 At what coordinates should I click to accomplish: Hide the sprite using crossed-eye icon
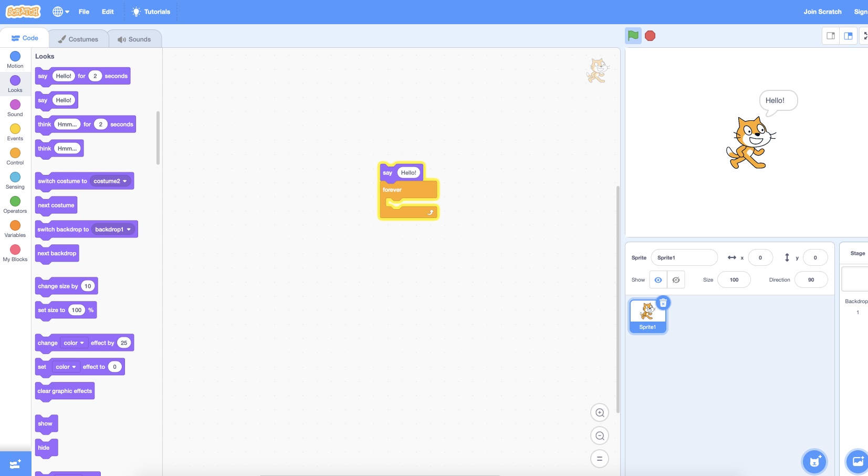(x=676, y=280)
